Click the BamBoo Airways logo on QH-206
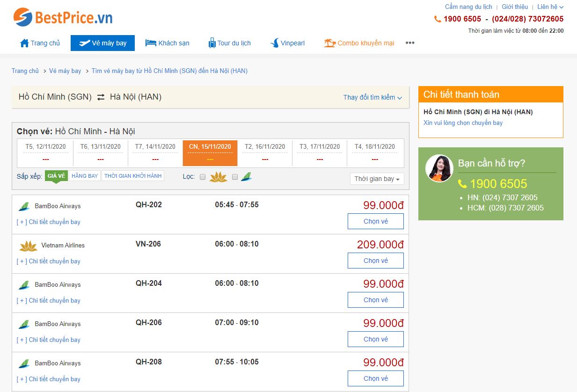Image resolution: width=577 pixels, height=392 pixels. pyautogui.click(x=24, y=324)
